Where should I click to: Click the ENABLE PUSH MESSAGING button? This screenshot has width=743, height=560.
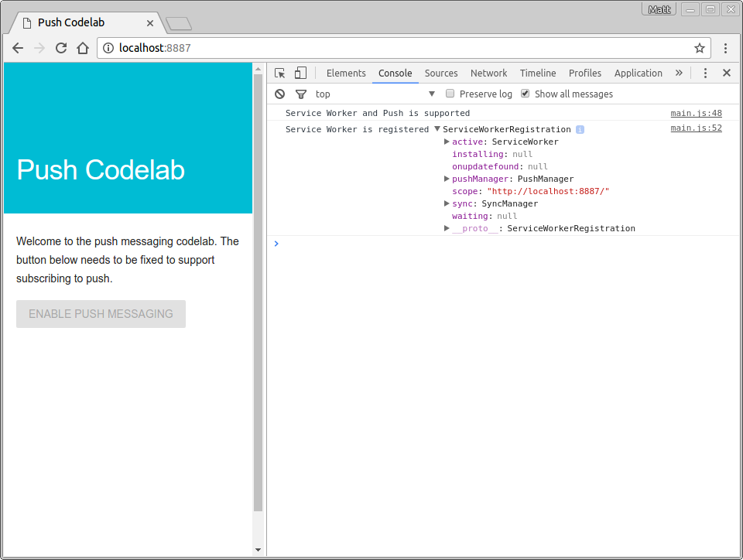101,313
